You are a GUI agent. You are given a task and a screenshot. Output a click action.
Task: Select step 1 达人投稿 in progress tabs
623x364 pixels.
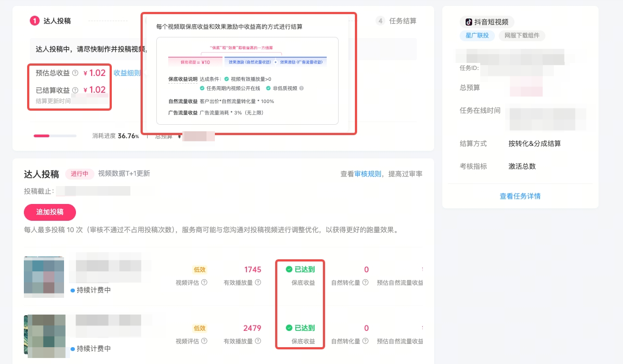pos(50,21)
